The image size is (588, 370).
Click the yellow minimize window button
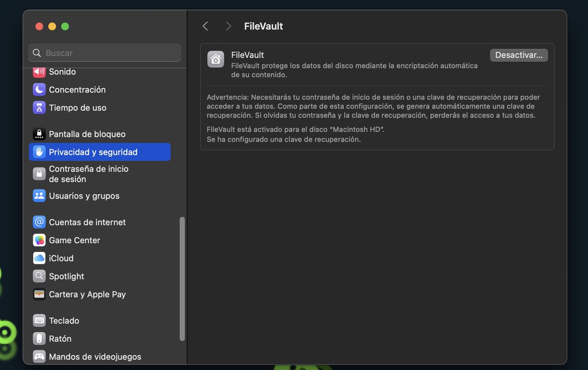click(x=52, y=26)
